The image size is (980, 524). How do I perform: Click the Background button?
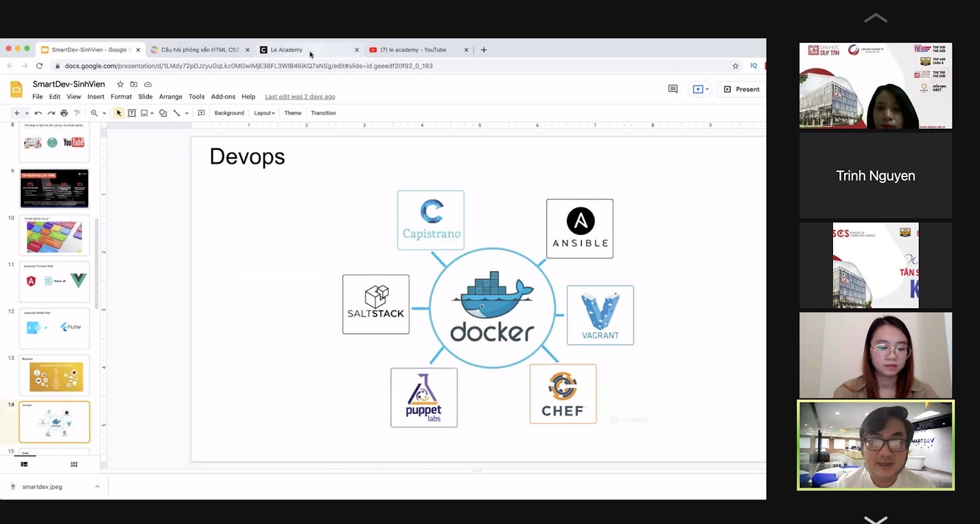(229, 113)
